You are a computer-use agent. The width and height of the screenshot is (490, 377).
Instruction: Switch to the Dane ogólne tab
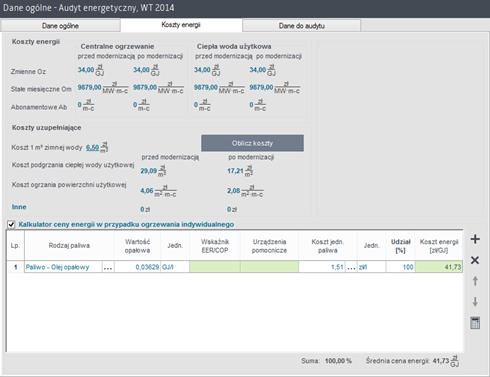pos(60,26)
